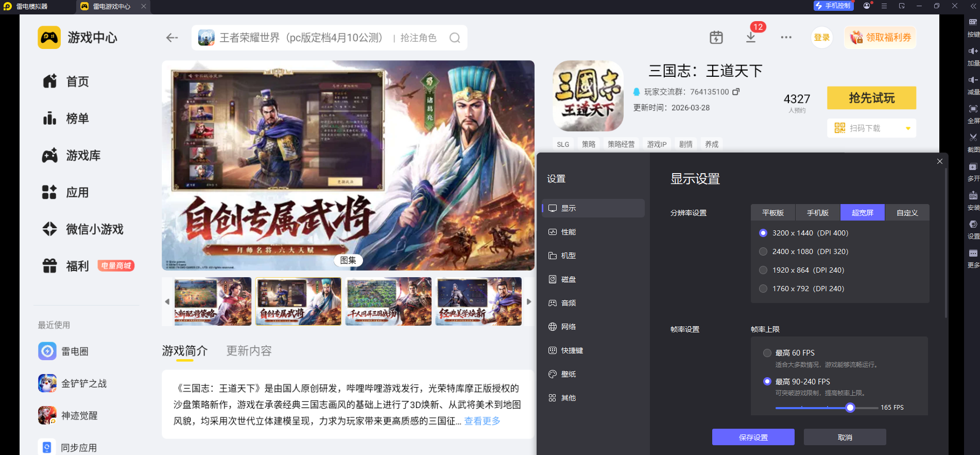Click the yellow 抢先试玩 button
Image resolution: width=980 pixels, height=455 pixels.
(x=872, y=98)
